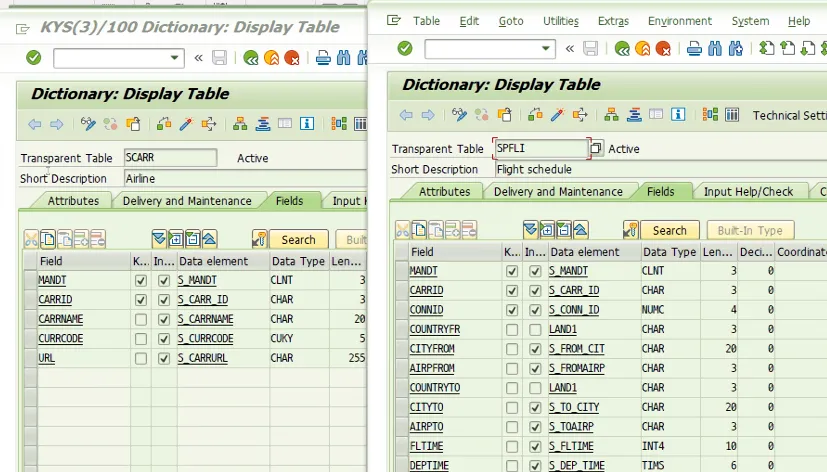Click the Check icon in SCARR application toolbar
827x472 pixels.
164,124
